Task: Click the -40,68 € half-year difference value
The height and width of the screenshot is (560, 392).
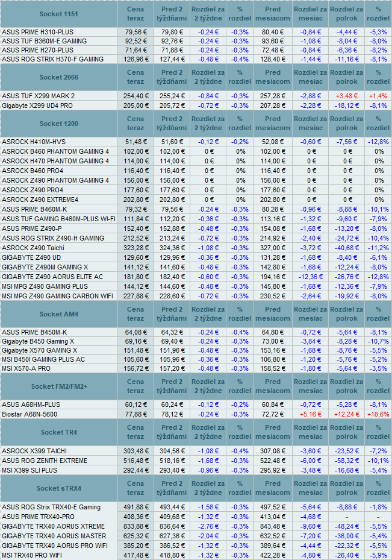Action: [347, 248]
